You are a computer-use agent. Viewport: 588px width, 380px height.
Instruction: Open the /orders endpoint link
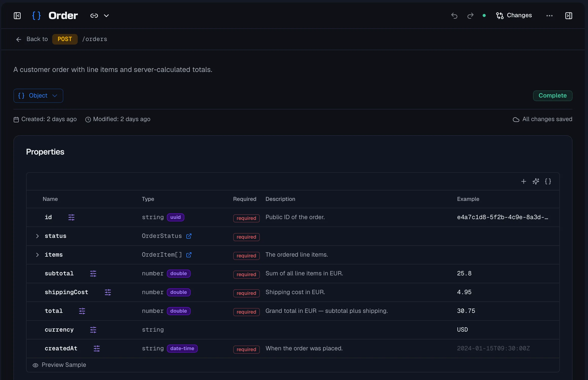click(94, 39)
